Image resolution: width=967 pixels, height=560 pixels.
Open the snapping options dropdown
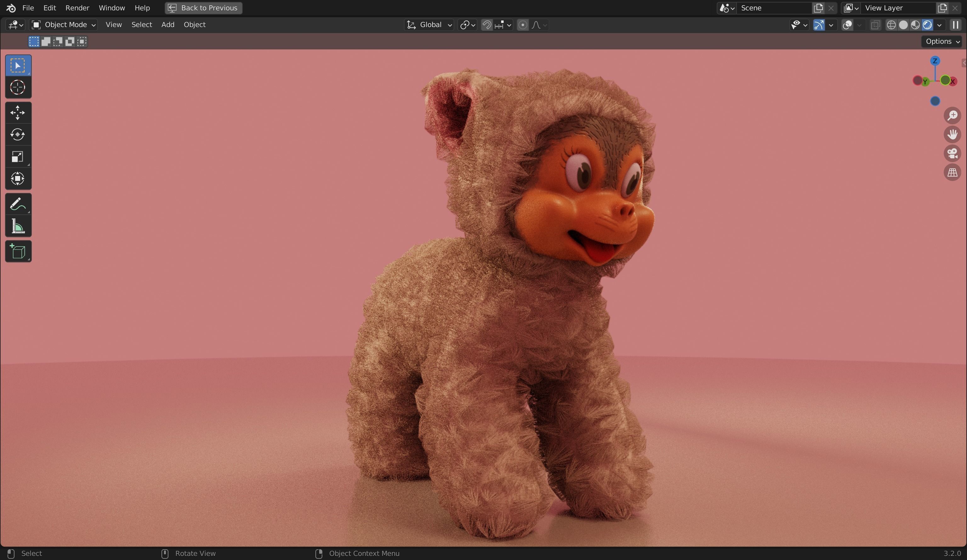pos(503,25)
